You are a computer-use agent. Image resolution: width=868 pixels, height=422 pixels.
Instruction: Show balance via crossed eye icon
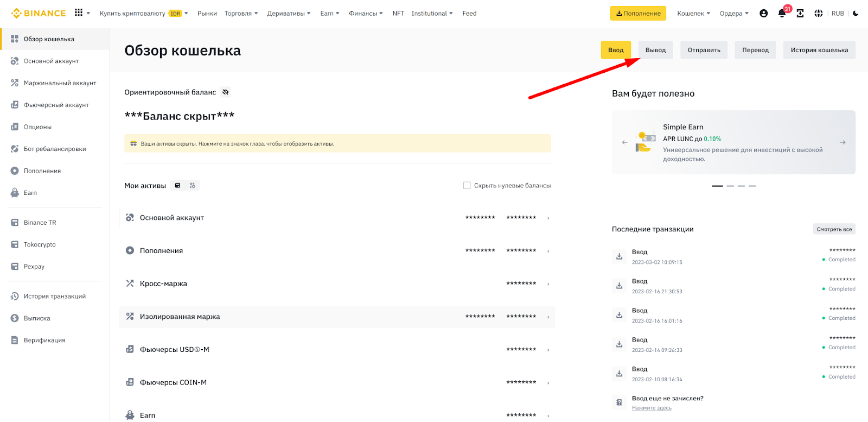coord(226,92)
